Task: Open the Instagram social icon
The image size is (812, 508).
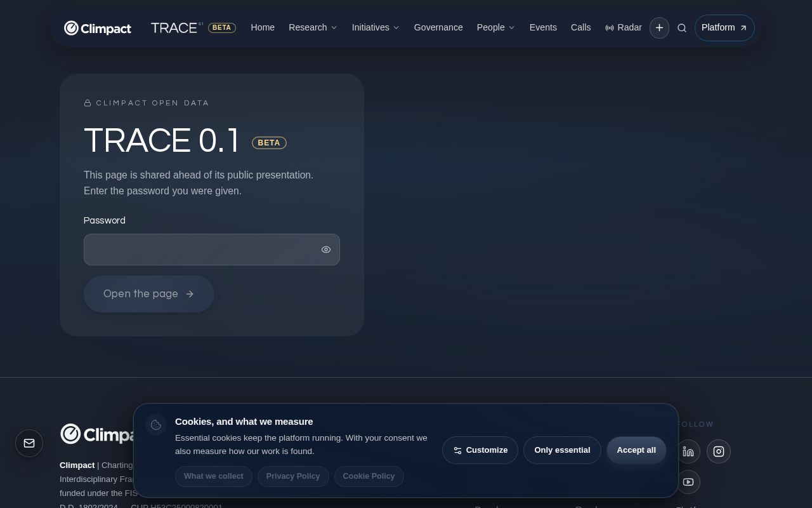Action: click(x=719, y=451)
